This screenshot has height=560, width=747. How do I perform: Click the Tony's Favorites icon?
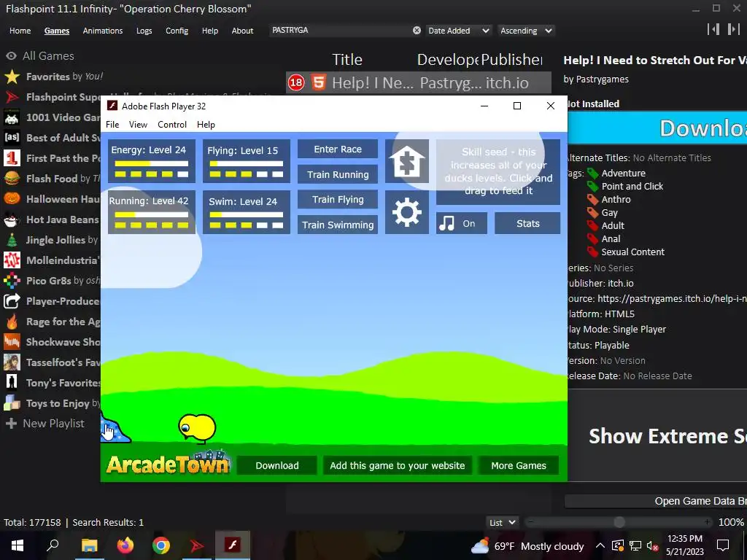pos(12,382)
